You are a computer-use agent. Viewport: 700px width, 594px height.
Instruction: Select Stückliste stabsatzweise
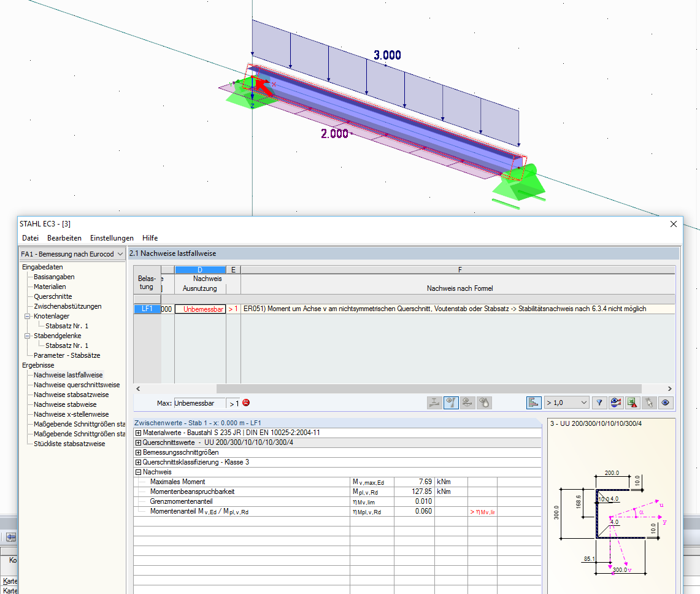tap(69, 444)
